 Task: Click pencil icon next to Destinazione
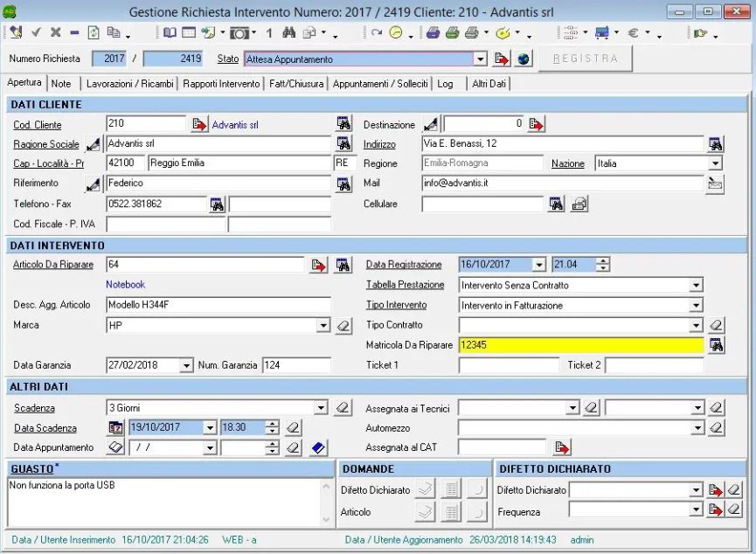[430, 124]
